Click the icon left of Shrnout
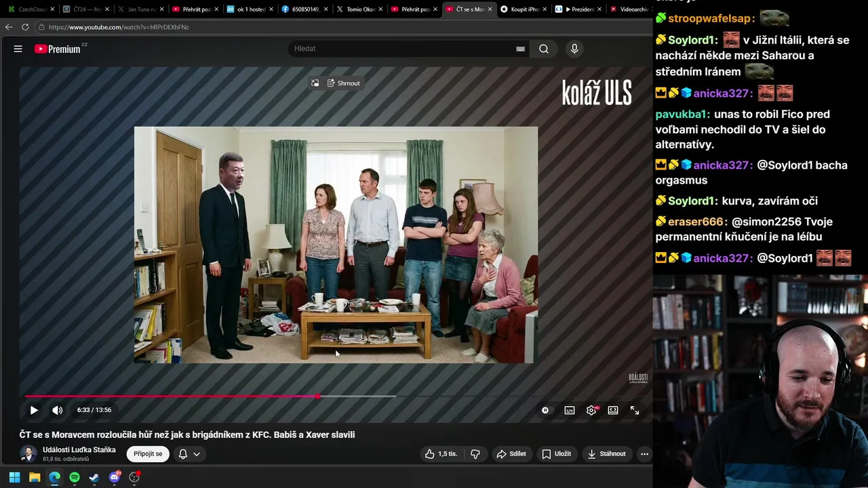 coord(315,83)
